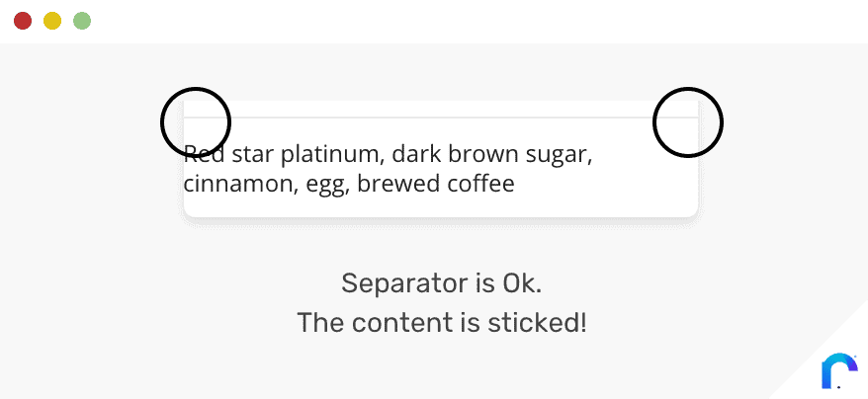This screenshot has width=868, height=399.
Task: Click the white card area below the ingredients text
Action: (441, 205)
